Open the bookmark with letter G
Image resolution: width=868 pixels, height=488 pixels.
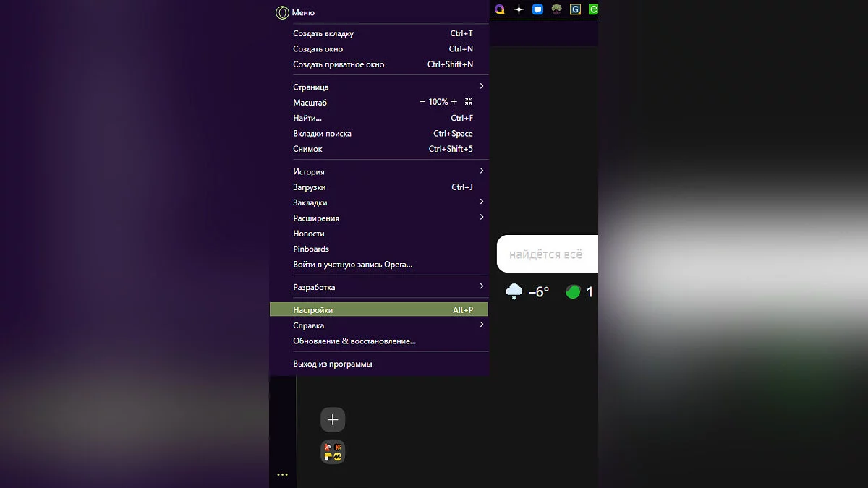coord(575,9)
